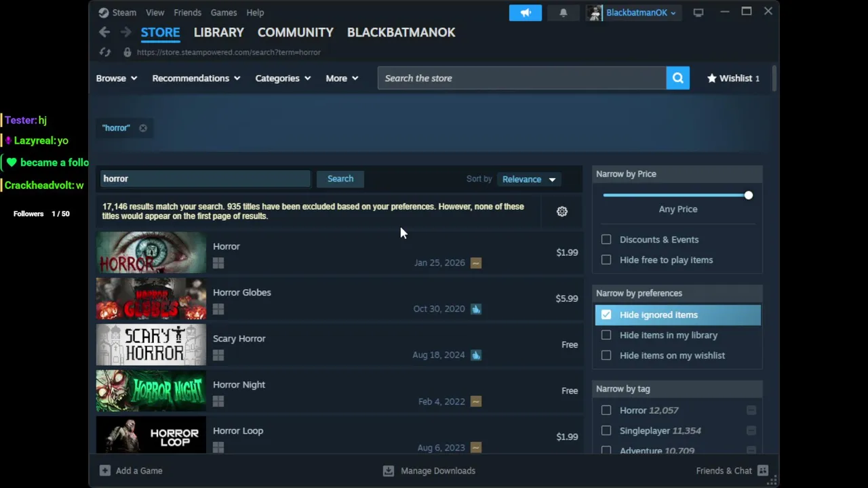Open the BlackbatmanOK account dropdown
Image resolution: width=868 pixels, height=488 pixels.
[641, 12]
